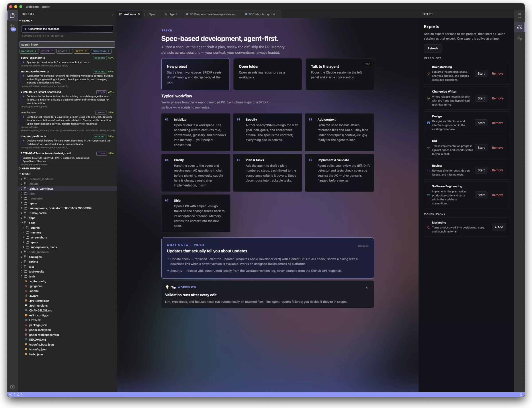The width and height of the screenshot is (532, 408).
Task: Click the Marketing megaphone icon
Action: pyautogui.click(x=428, y=227)
